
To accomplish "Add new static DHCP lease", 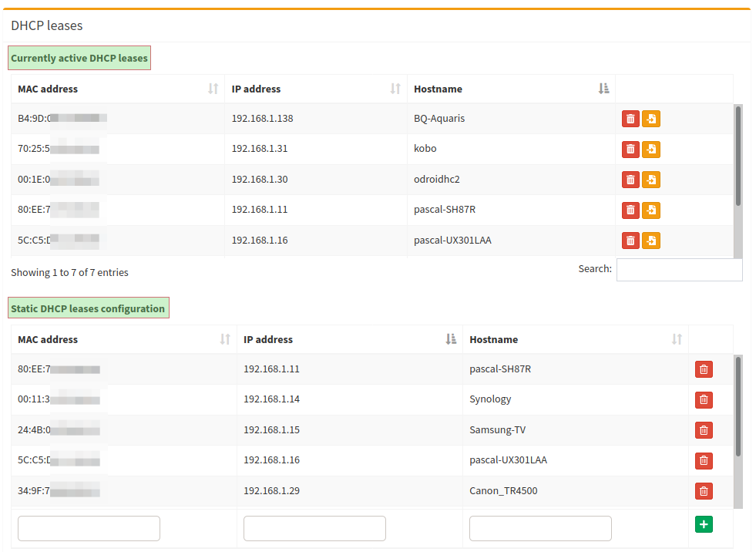I will [704, 524].
